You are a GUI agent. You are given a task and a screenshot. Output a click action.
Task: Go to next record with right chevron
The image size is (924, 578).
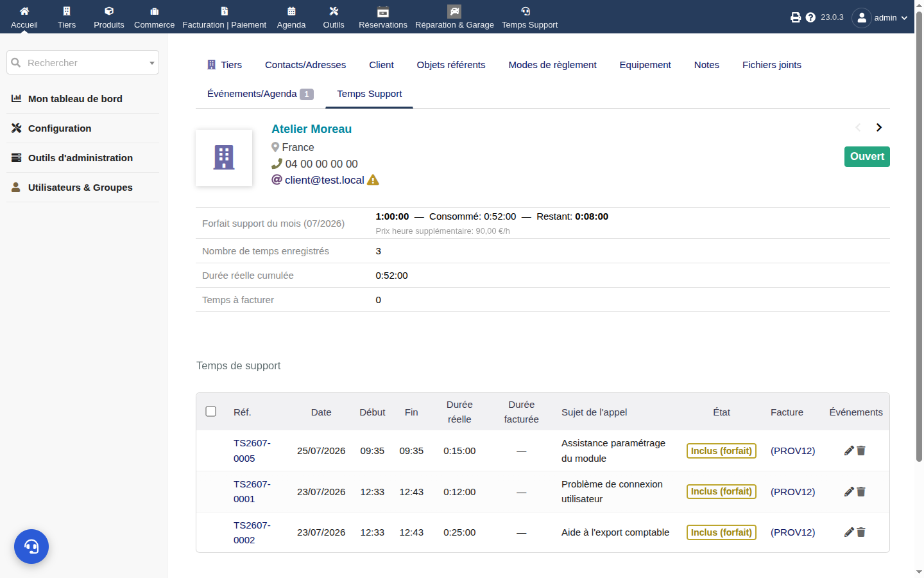879,127
